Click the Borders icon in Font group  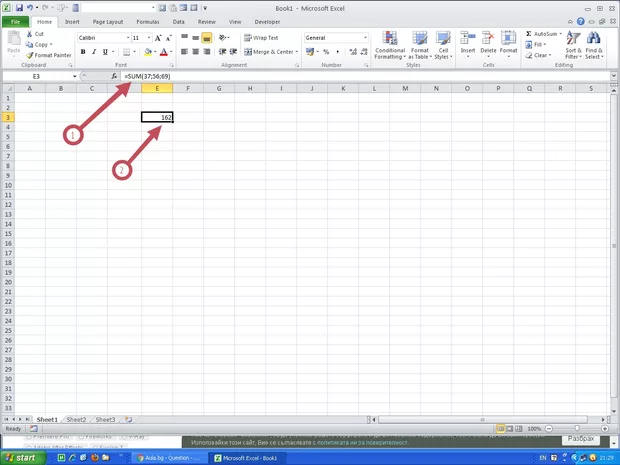tap(127, 52)
